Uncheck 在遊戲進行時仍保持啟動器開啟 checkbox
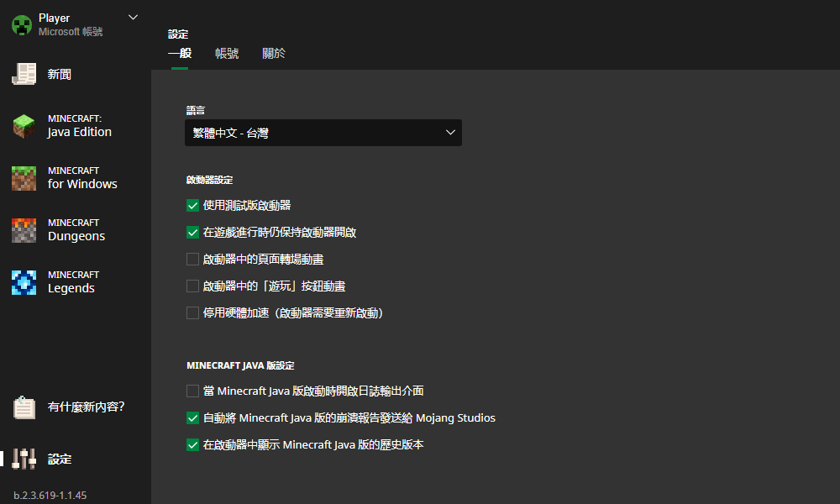 click(x=193, y=233)
